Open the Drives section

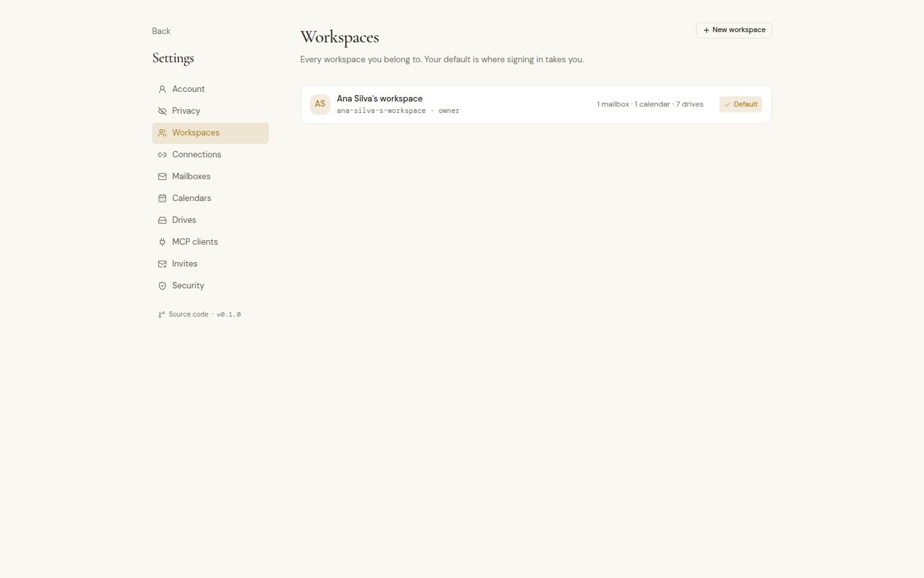[x=210, y=220]
